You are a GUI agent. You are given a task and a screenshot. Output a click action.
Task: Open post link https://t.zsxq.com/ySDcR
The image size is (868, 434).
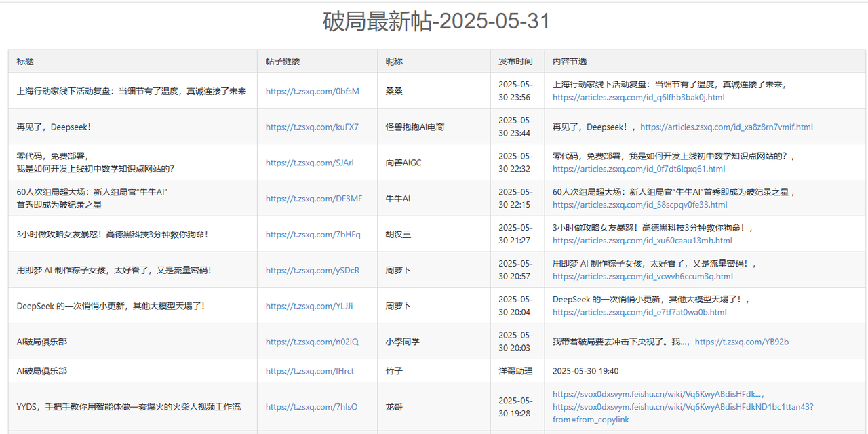[313, 270]
